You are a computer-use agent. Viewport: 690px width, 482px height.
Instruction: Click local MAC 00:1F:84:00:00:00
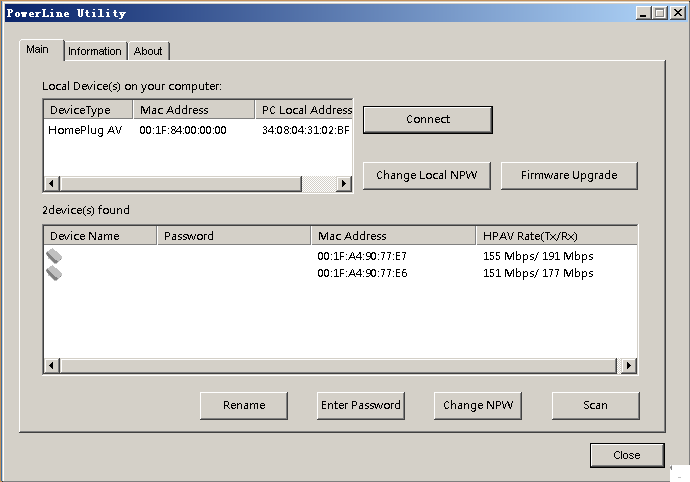click(183, 130)
